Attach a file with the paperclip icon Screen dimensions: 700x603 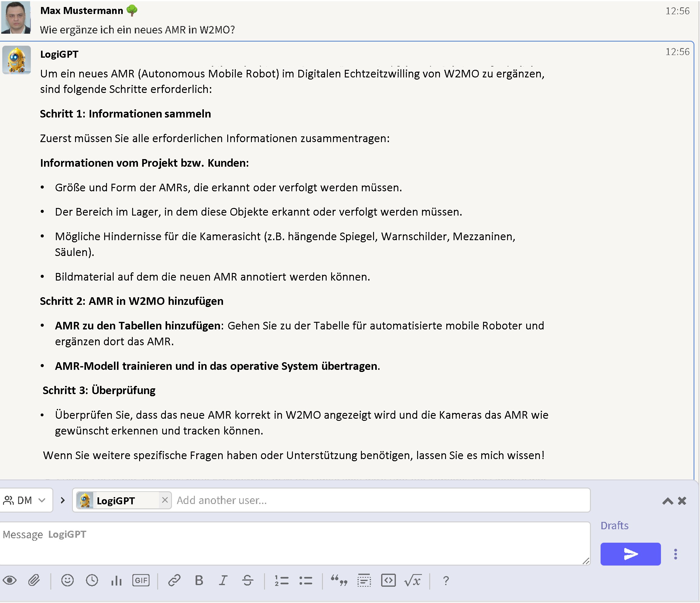(34, 580)
